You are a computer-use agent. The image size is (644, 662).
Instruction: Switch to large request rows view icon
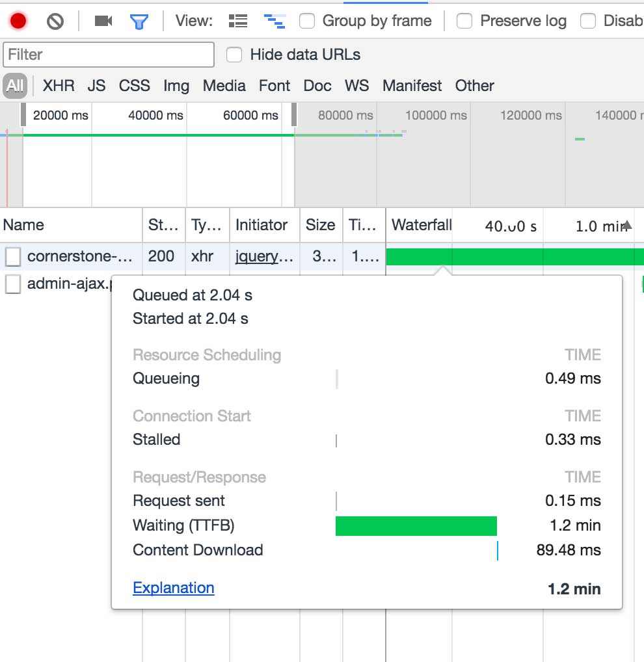coord(238,21)
